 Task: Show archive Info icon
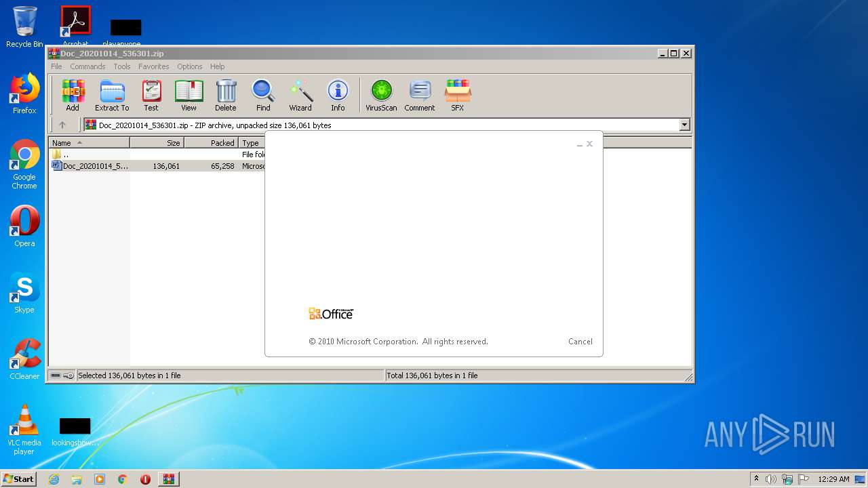[x=338, y=95]
